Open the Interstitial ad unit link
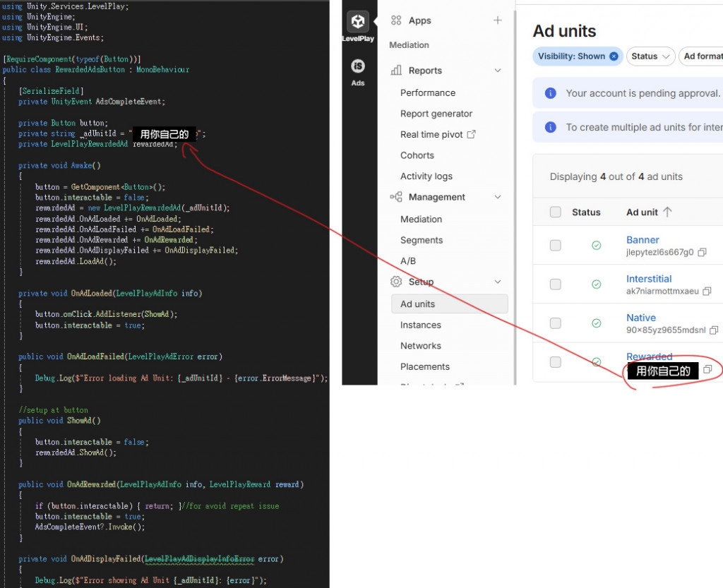This screenshot has height=588, width=723. 649,279
